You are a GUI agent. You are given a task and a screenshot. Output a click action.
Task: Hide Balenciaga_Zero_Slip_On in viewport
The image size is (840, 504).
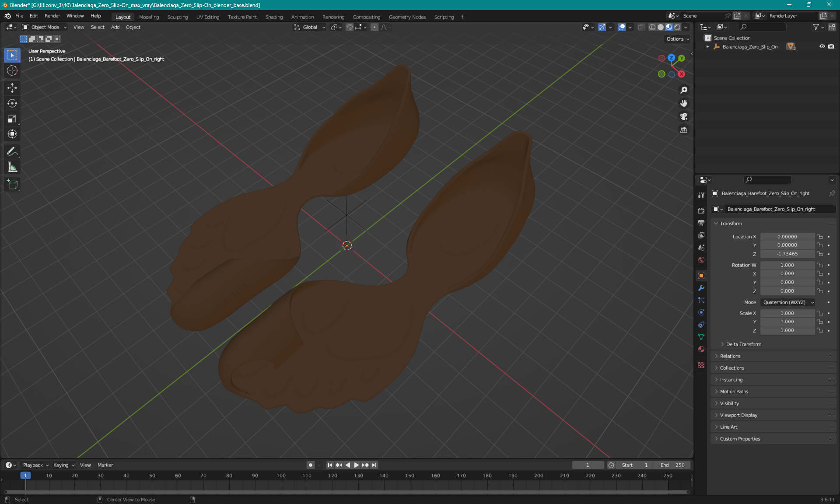tap(822, 46)
